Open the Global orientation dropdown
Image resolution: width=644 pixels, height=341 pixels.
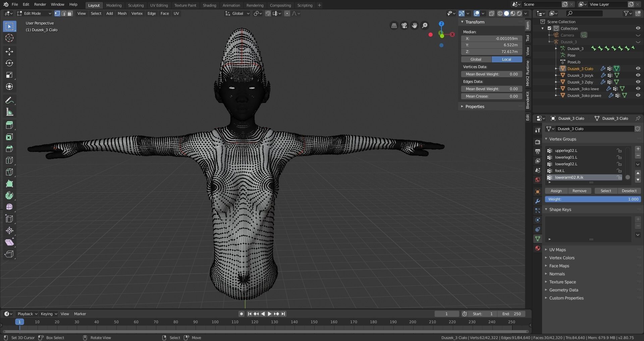click(237, 13)
